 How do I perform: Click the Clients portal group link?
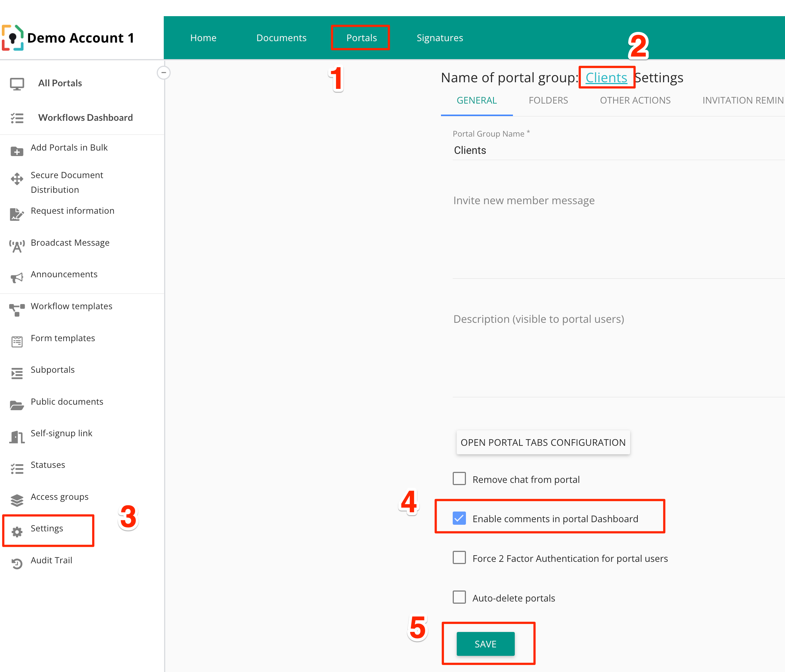coord(606,77)
